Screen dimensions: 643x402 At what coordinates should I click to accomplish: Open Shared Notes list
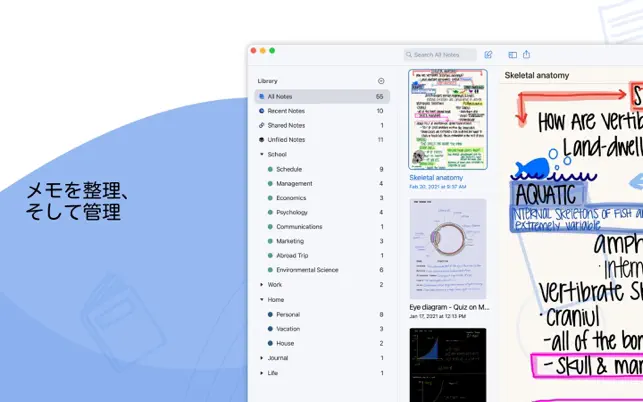click(322, 125)
